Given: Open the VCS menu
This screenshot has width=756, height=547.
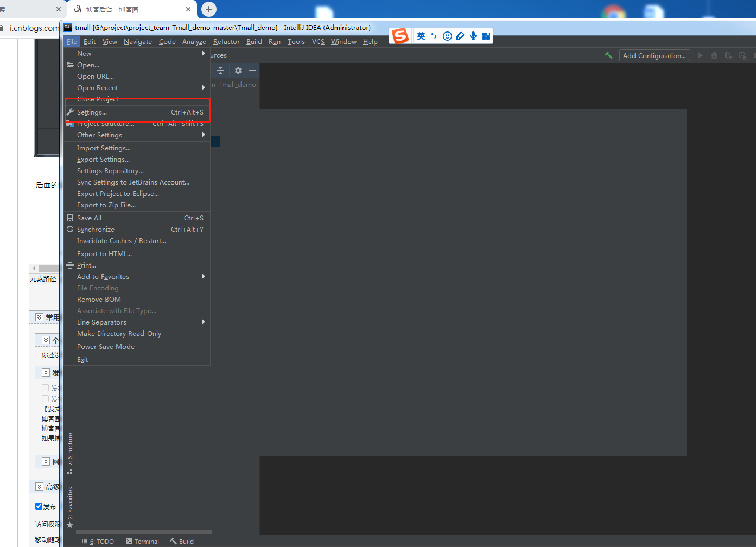Looking at the screenshot, I should click(318, 41).
